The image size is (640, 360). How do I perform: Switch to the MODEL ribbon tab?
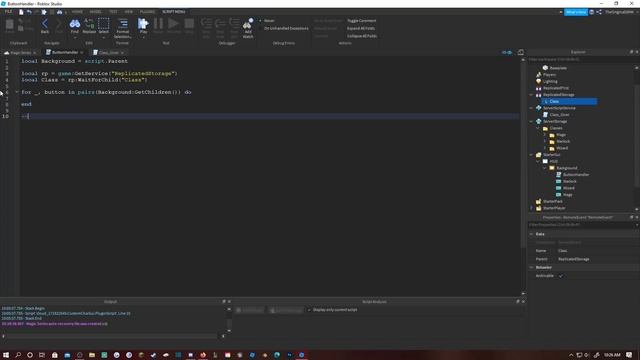[96, 12]
